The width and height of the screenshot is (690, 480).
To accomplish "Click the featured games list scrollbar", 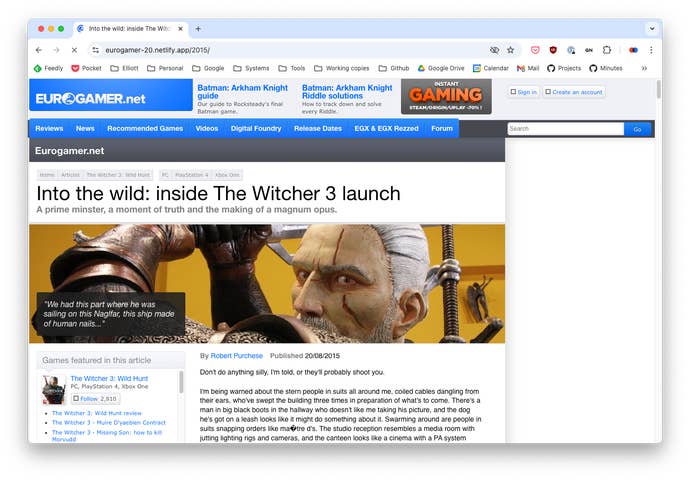I will [181, 382].
